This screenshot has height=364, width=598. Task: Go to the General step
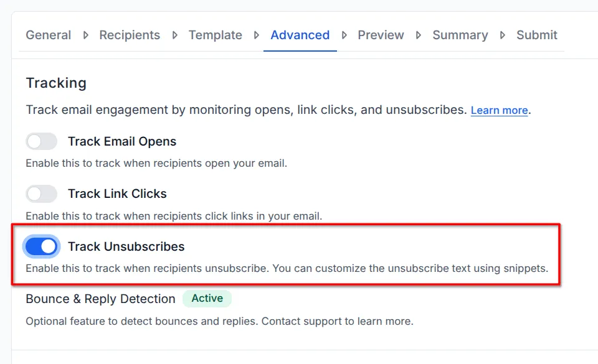click(48, 35)
